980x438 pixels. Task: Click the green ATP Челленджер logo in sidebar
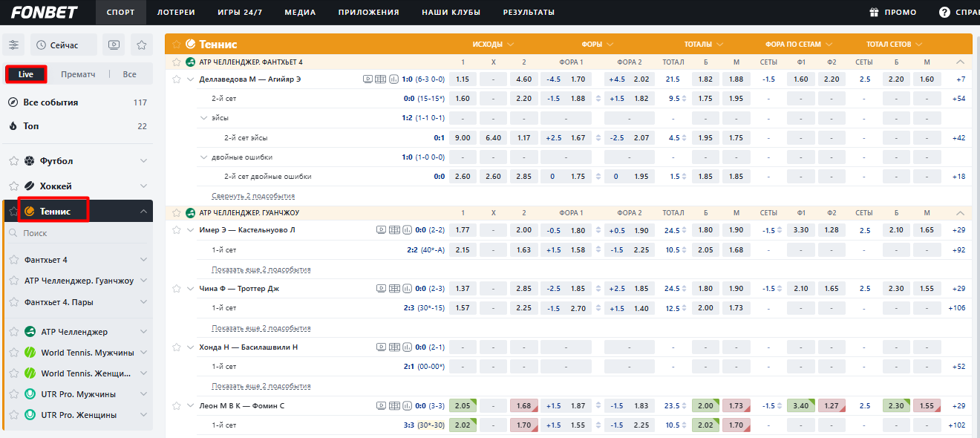click(x=30, y=332)
